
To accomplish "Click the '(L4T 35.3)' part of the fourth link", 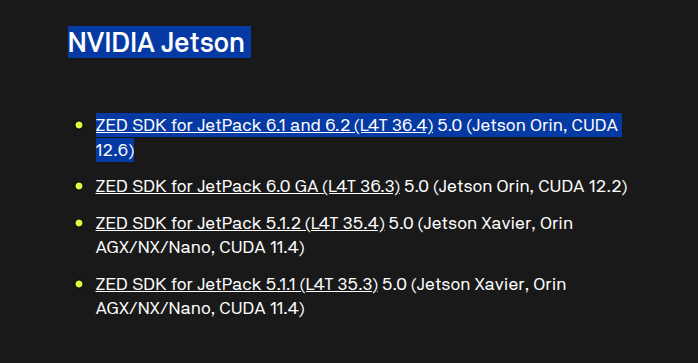I will (x=339, y=285).
